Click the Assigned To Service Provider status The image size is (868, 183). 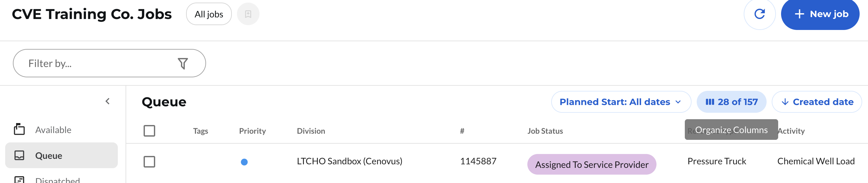(x=592, y=164)
